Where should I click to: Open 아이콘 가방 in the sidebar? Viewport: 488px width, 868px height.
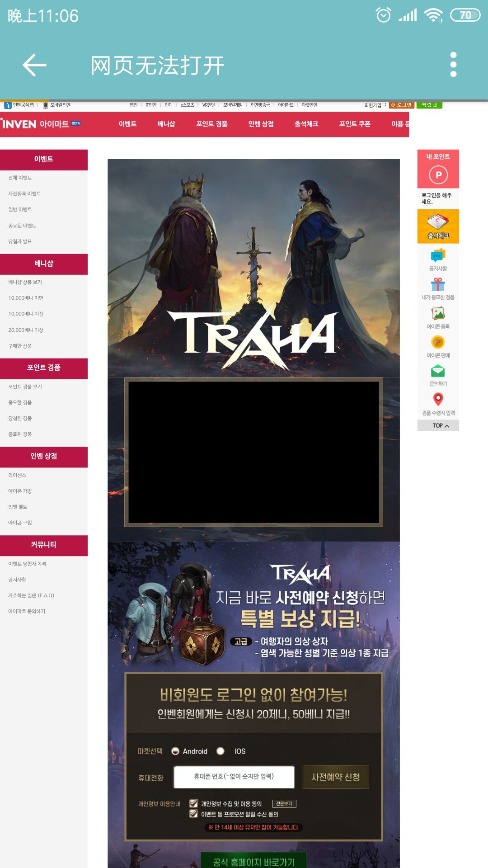tap(20, 491)
